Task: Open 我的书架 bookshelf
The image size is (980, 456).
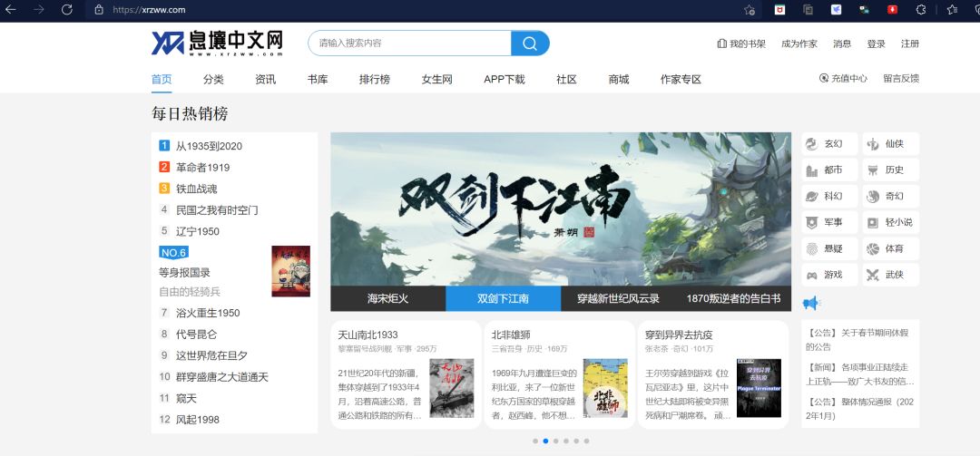Action: [741, 44]
